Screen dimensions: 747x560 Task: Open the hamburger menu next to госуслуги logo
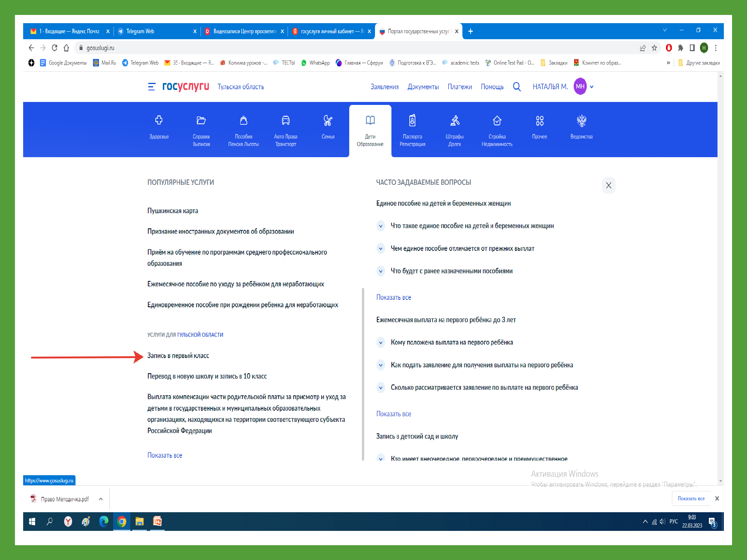click(x=152, y=87)
